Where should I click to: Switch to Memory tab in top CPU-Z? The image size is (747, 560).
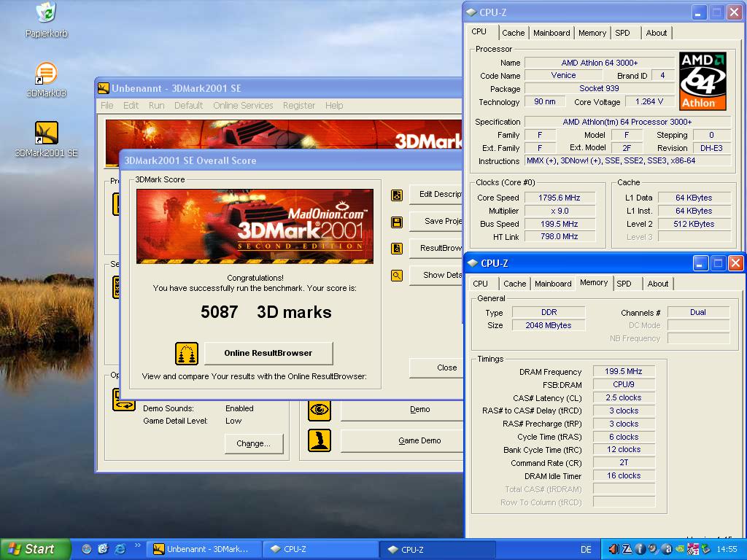tap(592, 33)
